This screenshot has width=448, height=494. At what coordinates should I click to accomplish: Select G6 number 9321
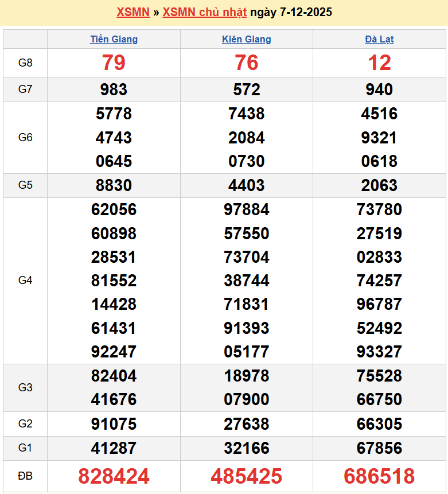379,138
